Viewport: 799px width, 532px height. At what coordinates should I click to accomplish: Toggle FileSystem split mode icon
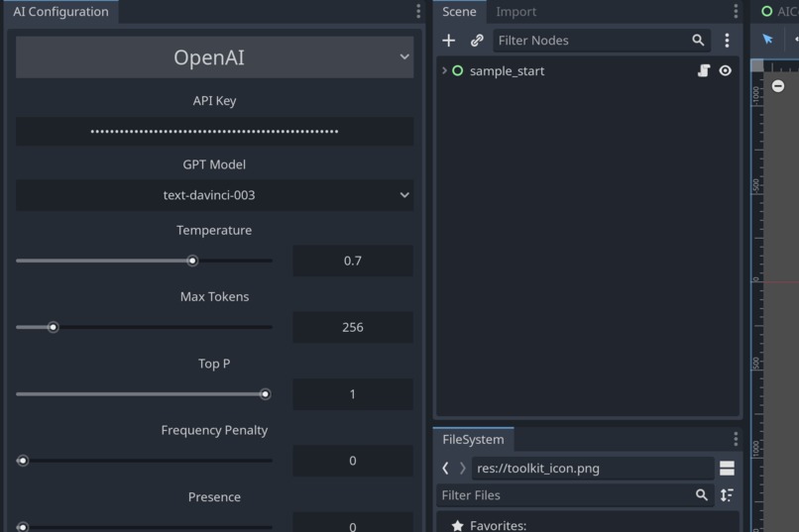click(728, 468)
